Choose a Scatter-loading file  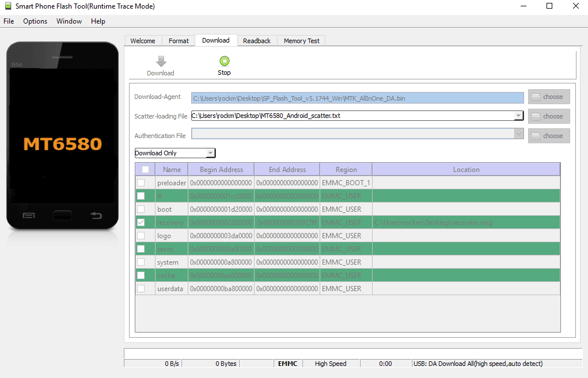pos(549,116)
